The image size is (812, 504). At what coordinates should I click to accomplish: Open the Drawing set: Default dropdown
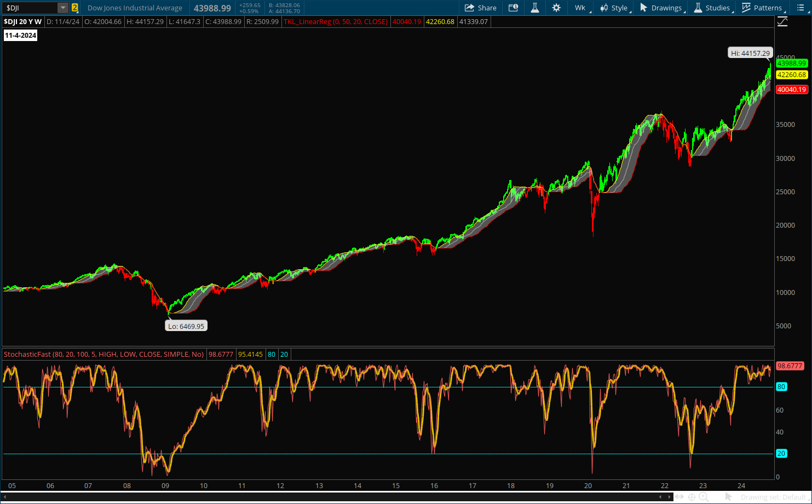coord(774,497)
